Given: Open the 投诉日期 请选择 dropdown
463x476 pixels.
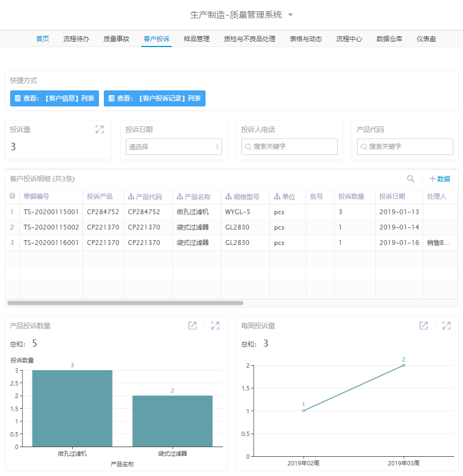Looking at the screenshot, I should click(174, 147).
